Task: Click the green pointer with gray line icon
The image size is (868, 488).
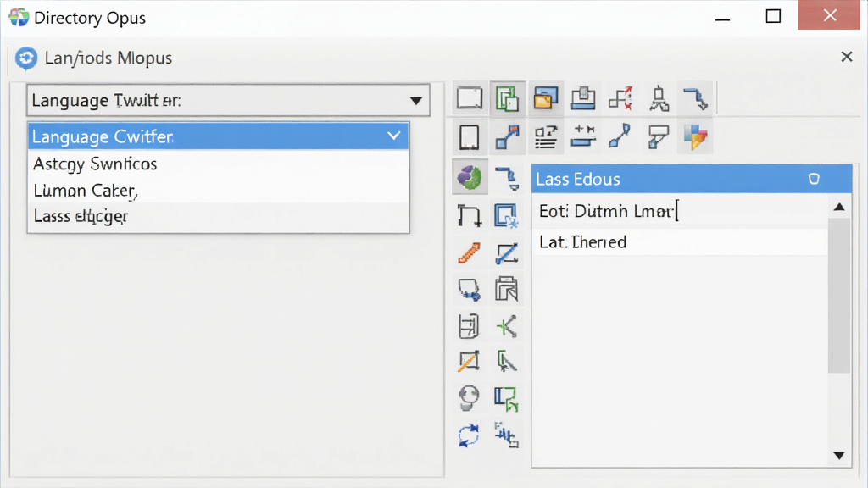Action: tap(507, 362)
